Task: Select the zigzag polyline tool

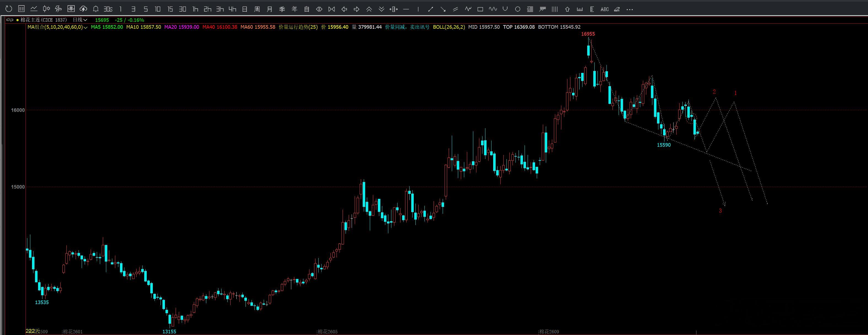Action: pyautogui.click(x=468, y=9)
